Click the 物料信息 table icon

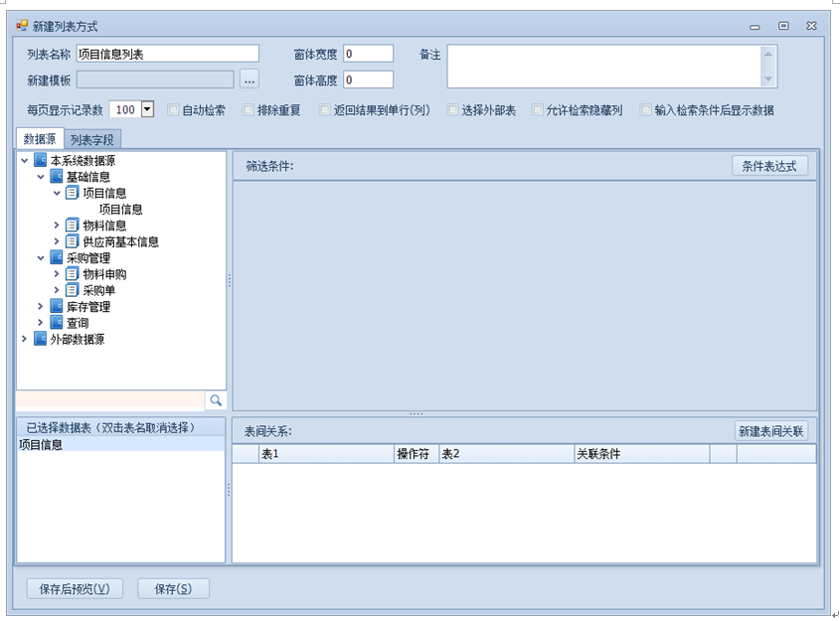pyautogui.click(x=72, y=226)
